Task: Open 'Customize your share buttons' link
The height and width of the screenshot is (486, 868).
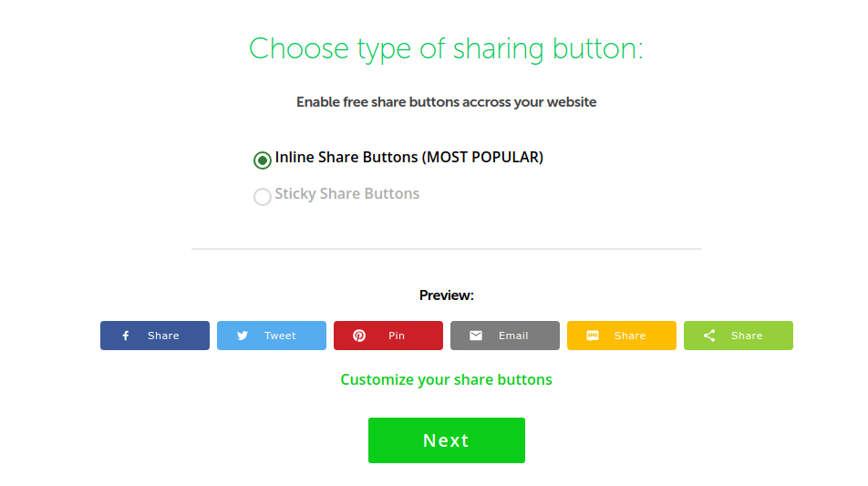Action: point(446,379)
